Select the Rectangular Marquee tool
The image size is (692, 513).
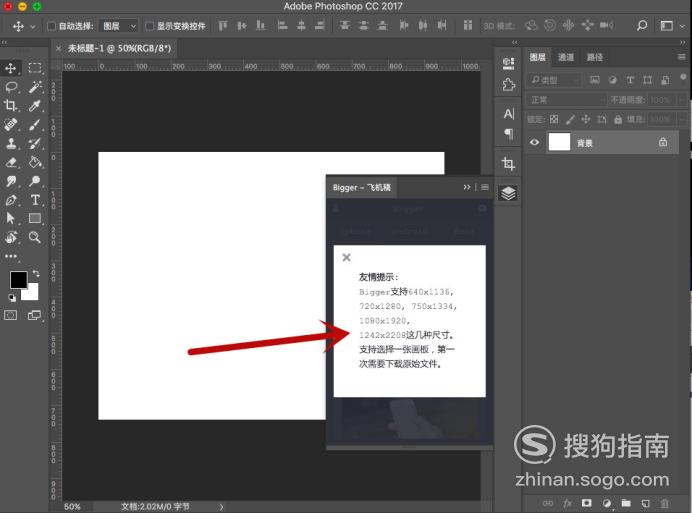click(35, 68)
